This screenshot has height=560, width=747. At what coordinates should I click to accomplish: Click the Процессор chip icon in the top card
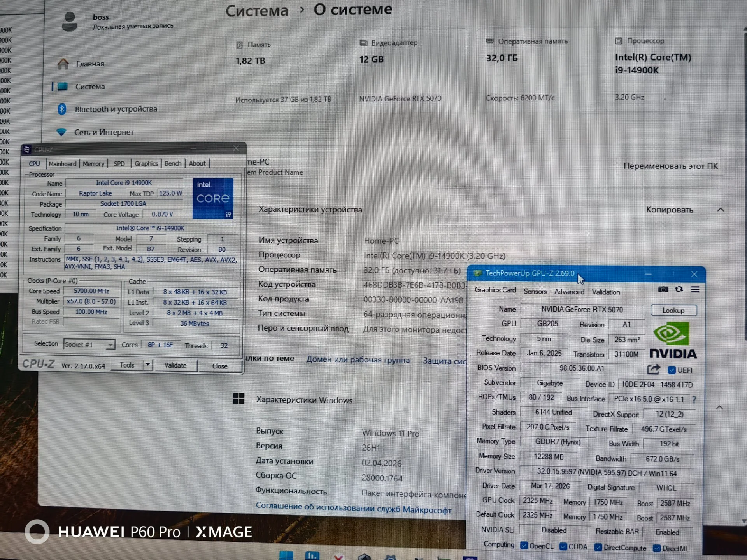click(x=619, y=41)
